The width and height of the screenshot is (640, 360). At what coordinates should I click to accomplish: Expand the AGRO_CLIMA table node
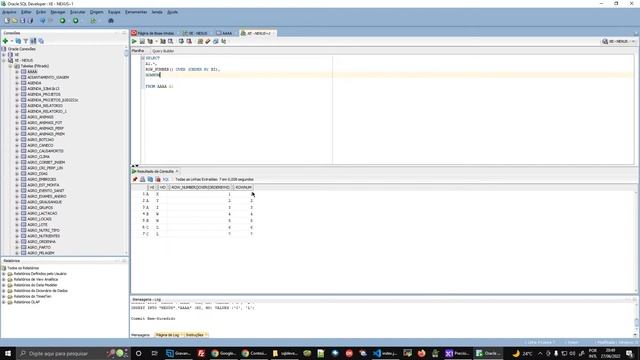17,156
